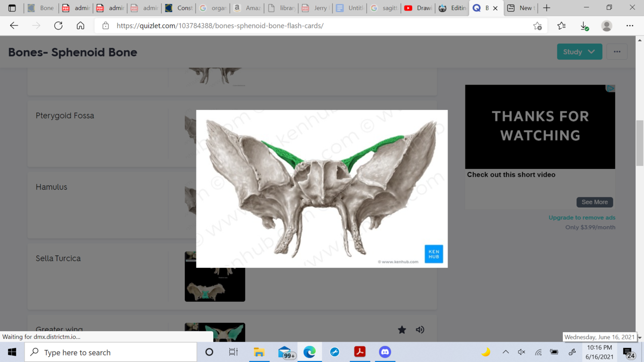644x362 pixels.
Task: Switch to the Drawi YouTube tab
Action: click(418, 8)
